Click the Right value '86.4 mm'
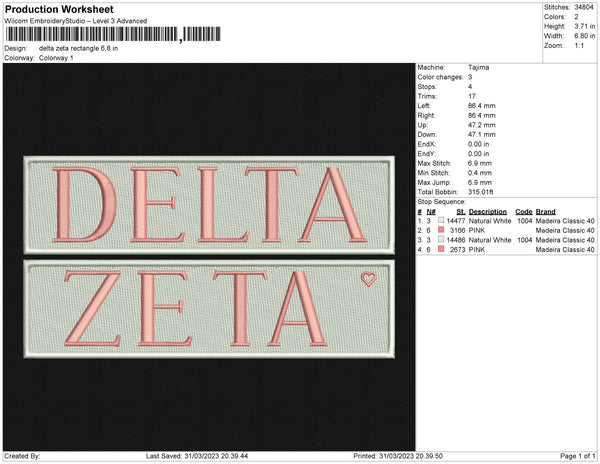The height and width of the screenshot is (464, 600). click(x=482, y=115)
